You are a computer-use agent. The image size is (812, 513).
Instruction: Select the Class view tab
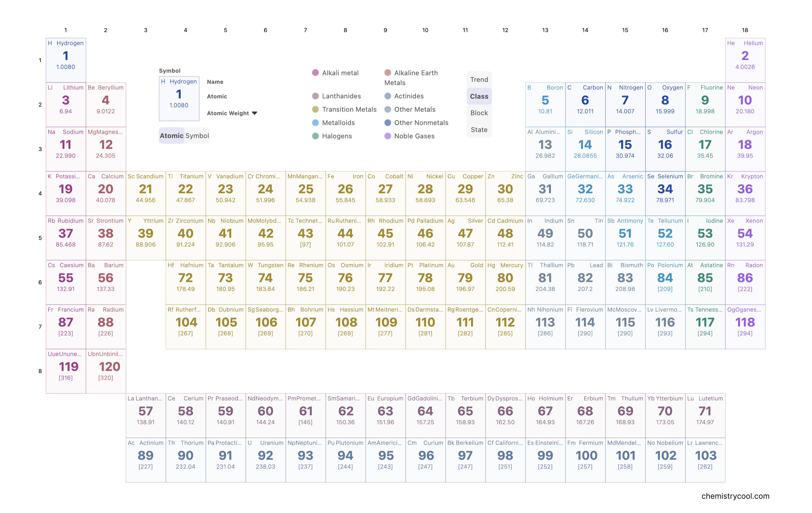479,96
